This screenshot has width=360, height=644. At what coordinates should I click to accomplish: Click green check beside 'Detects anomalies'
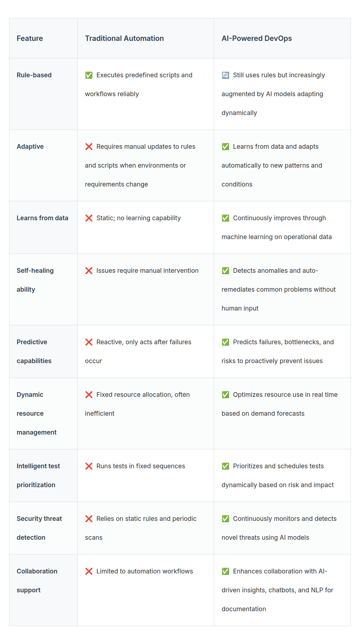[x=225, y=271]
